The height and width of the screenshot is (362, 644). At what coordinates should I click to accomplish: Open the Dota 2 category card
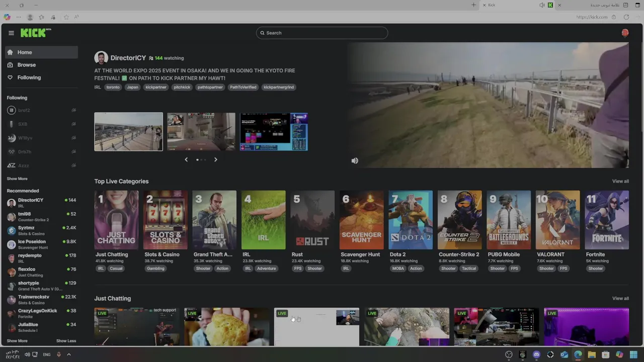(411, 220)
